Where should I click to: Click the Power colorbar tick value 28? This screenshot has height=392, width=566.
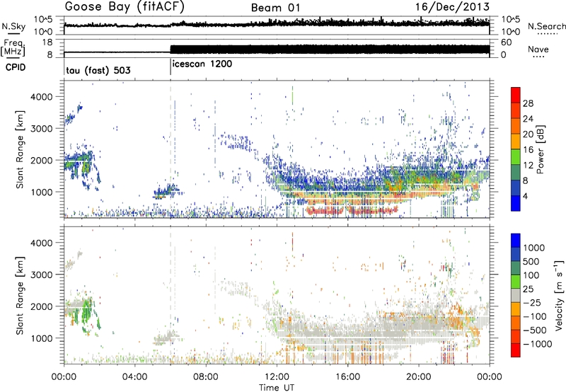pos(528,103)
